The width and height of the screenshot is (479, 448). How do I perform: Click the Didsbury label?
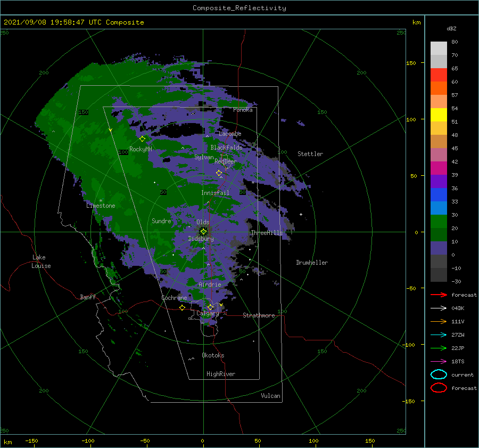pyautogui.click(x=201, y=239)
